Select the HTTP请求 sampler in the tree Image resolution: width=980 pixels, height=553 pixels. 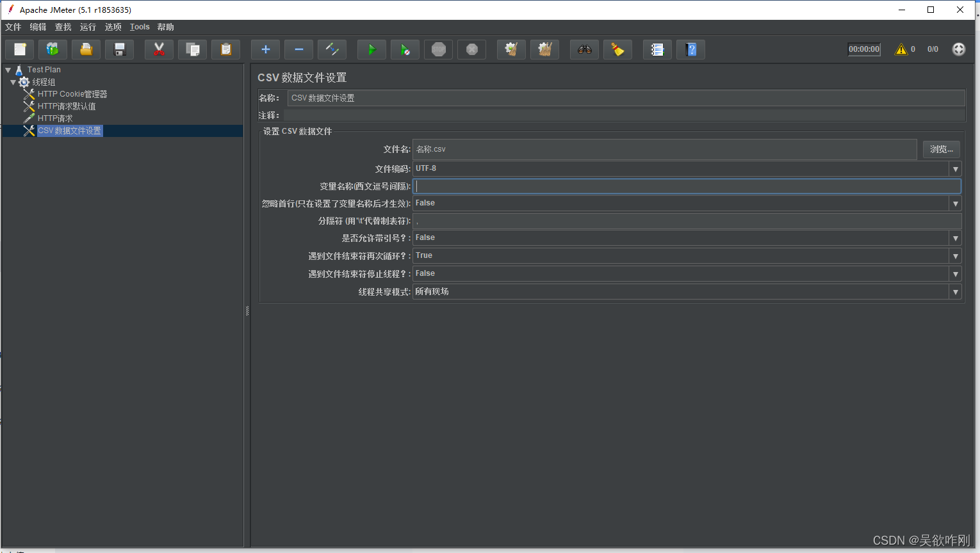click(55, 118)
